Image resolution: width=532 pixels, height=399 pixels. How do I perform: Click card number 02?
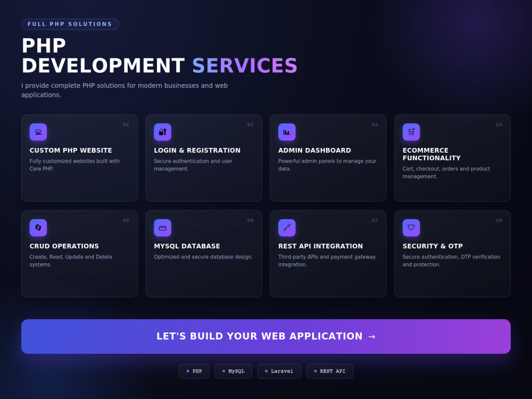pos(251,125)
